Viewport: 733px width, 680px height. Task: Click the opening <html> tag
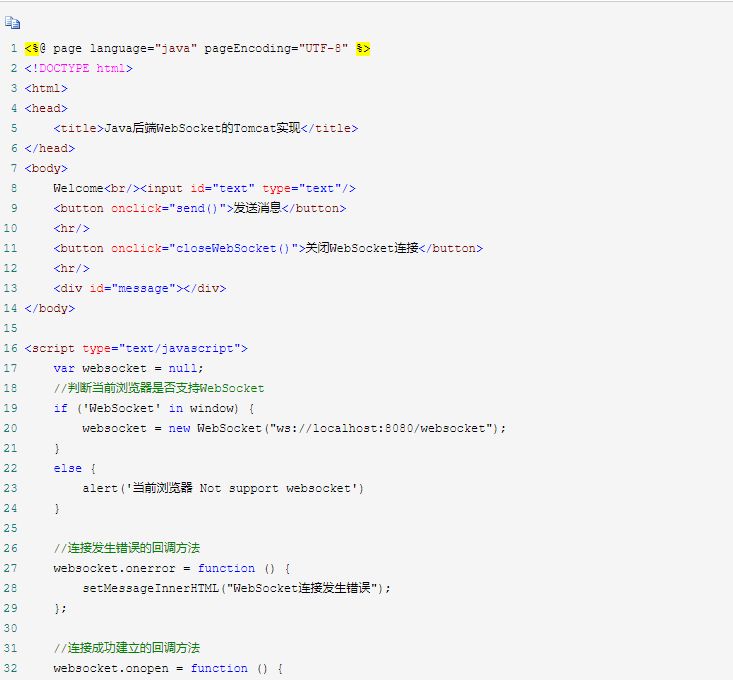46,88
